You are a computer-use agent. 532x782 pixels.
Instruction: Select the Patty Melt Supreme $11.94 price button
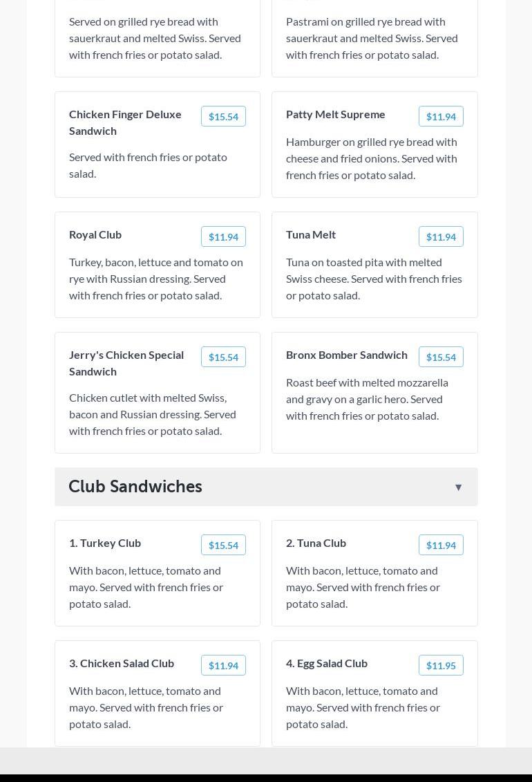[441, 116]
